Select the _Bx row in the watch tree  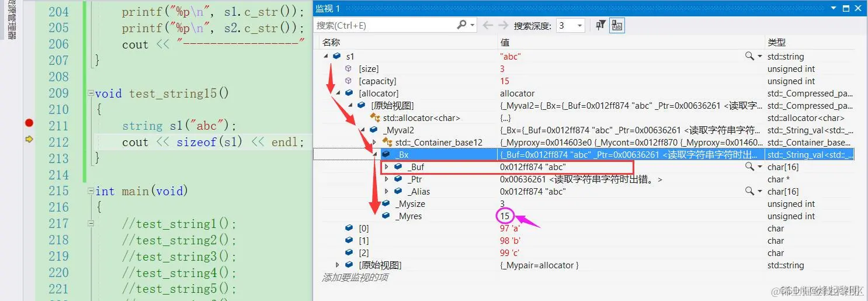click(x=584, y=154)
